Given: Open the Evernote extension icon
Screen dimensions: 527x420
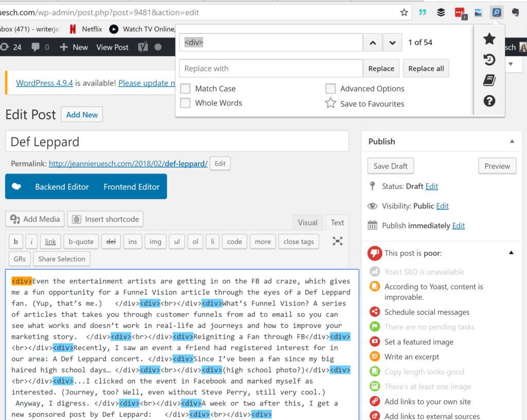Looking at the screenshot, I should pyautogui.click(x=515, y=12).
